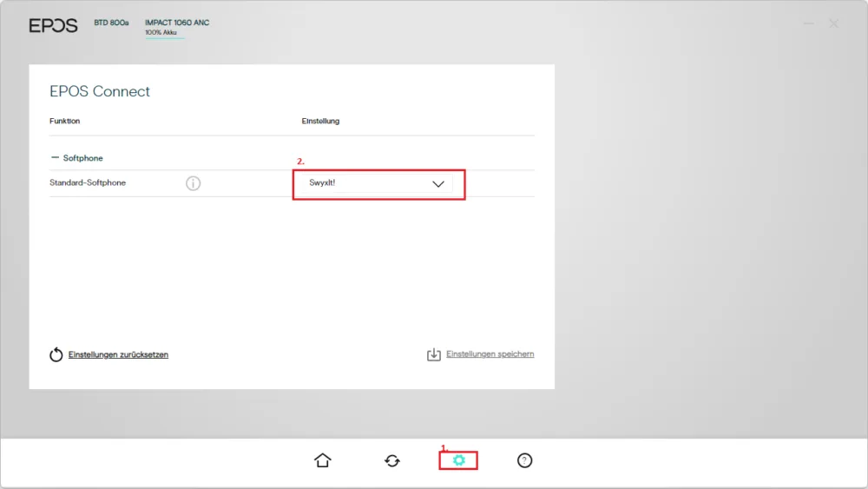Open the SwyxIt! softphone dropdown
The height and width of the screenshot is (489, 868).
click(377, 183)
